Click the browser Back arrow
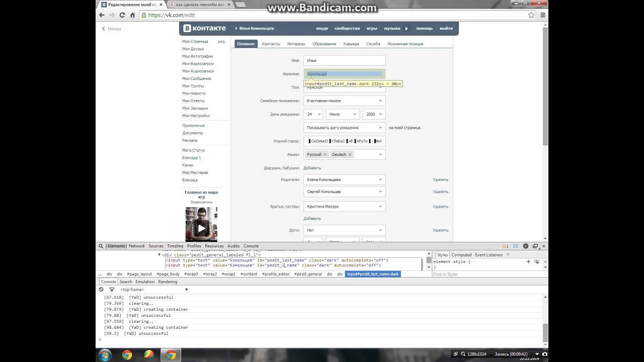Viewport: 644px width, 362px height. pos(102,15)
